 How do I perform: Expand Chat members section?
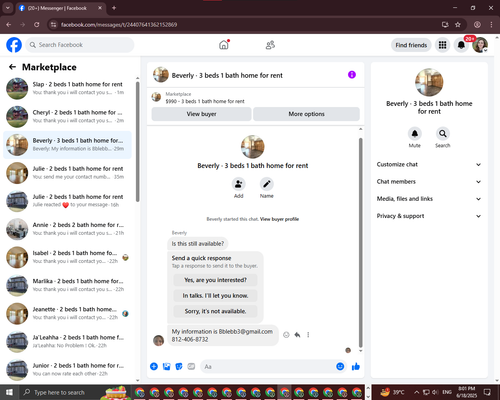coord(429,182)
